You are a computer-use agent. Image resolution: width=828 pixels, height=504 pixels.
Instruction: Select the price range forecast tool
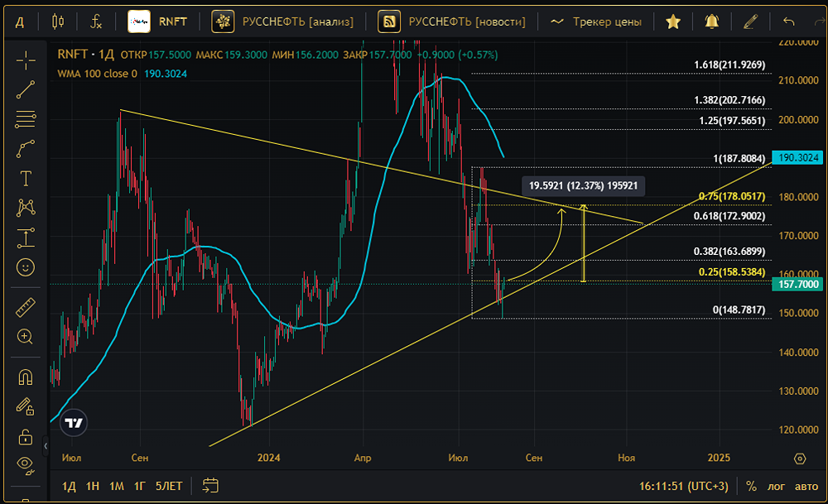click(x=26, y=238)
